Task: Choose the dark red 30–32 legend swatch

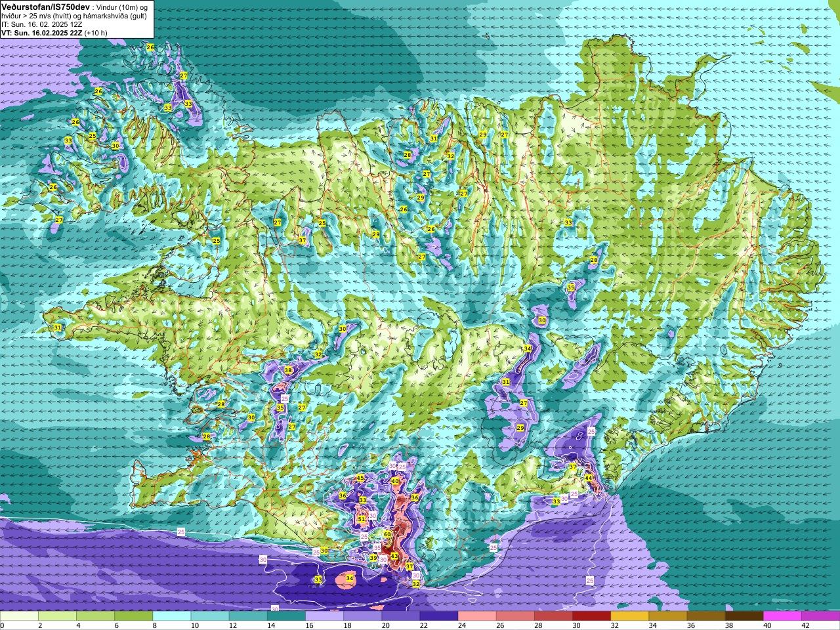Action: point(592,616)
